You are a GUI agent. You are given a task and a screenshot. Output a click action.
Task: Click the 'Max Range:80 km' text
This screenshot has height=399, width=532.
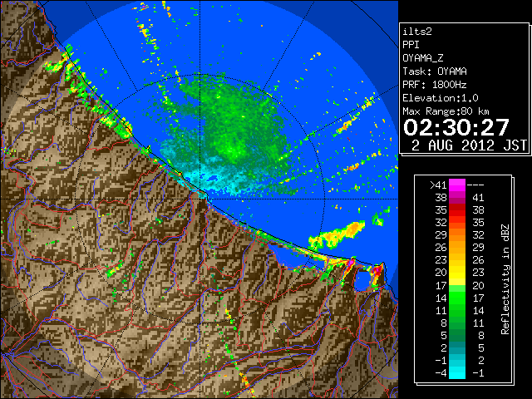point(446,111)
